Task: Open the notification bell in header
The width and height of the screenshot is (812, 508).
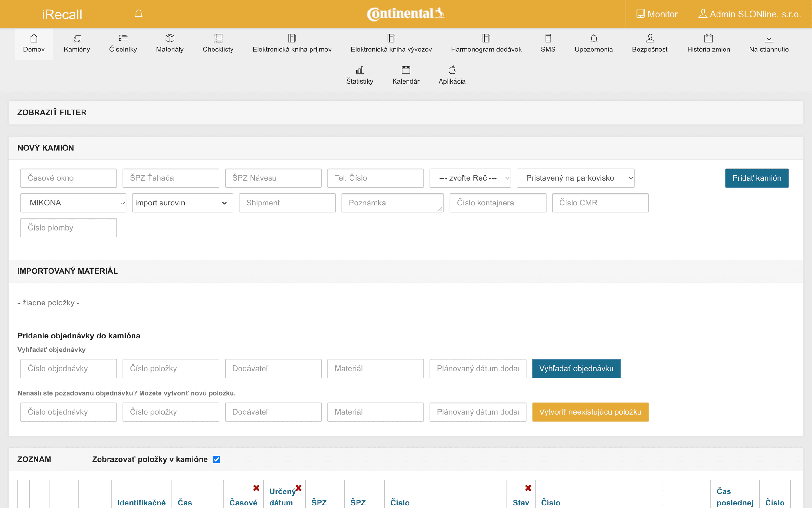Action: click(x=139, y=14)
